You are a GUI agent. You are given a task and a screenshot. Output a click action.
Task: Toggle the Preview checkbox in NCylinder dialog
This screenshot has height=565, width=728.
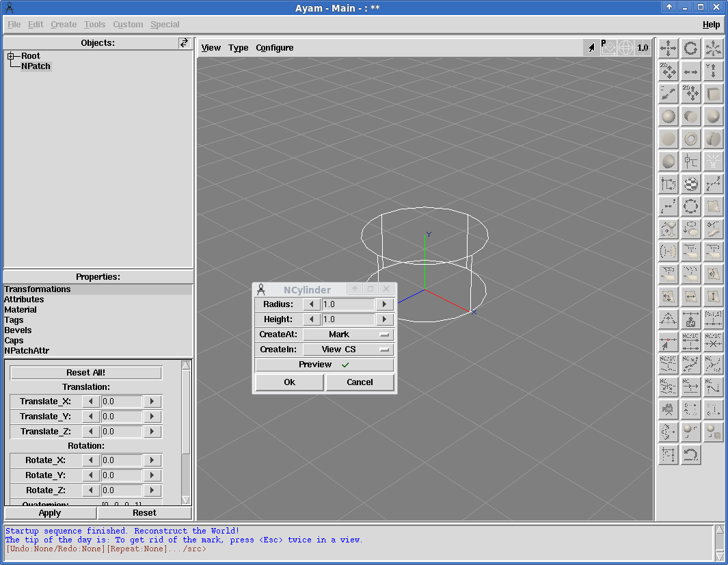(325, 365)
